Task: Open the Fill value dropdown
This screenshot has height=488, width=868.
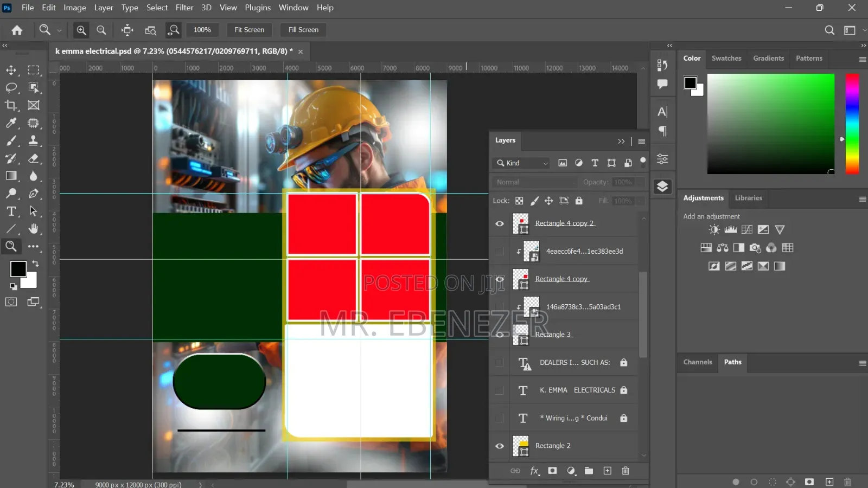Action: pyautogui.click(x=640, y=201)
